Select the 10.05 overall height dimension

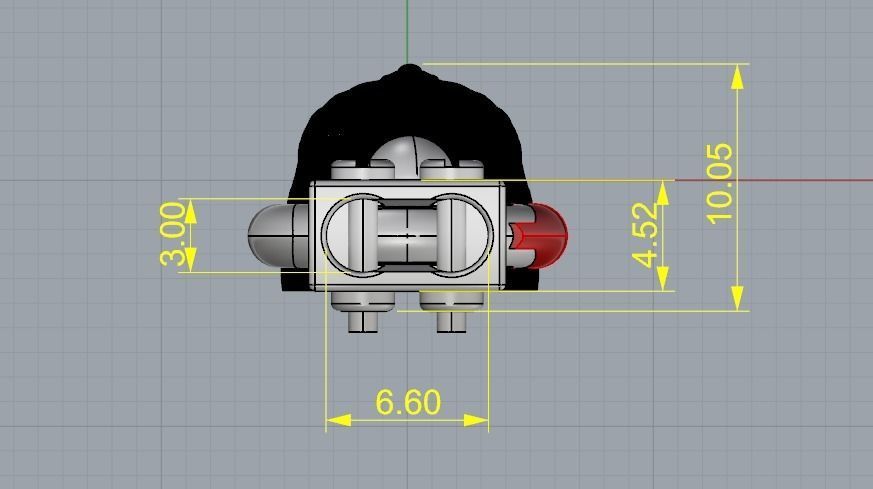(720, 184)
